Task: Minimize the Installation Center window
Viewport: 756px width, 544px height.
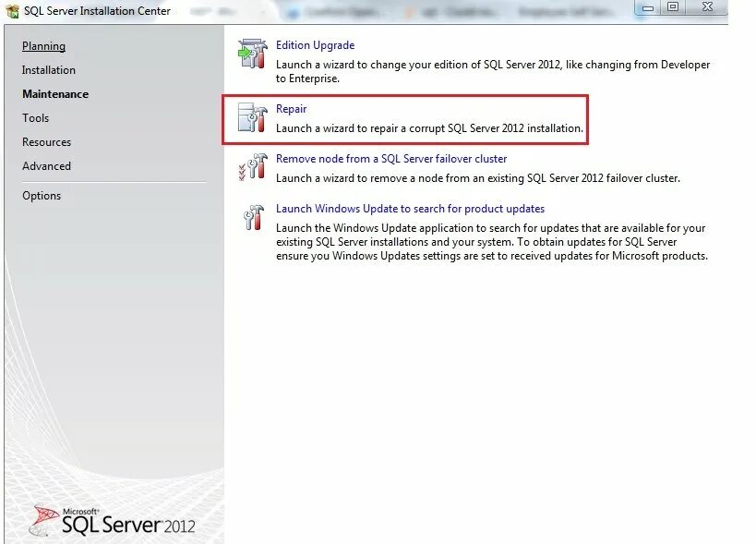Action: pyautogui.click(x=648, y=7)
